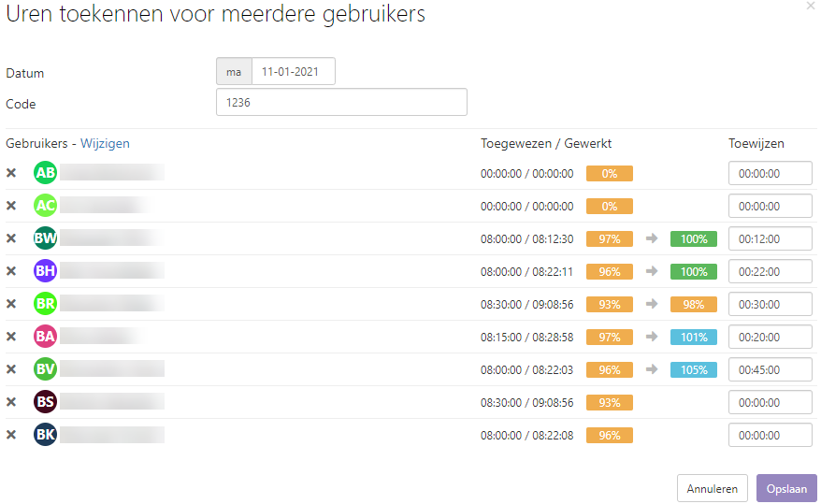Delete user BH row via X
The image size is (821, 504).
click(x=11, y=271)
